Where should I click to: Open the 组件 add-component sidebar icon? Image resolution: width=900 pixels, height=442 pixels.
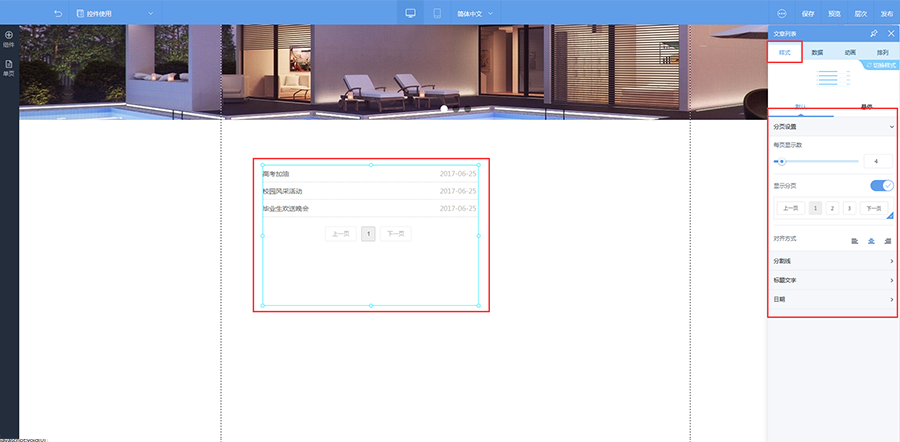[x=9, y=38]
